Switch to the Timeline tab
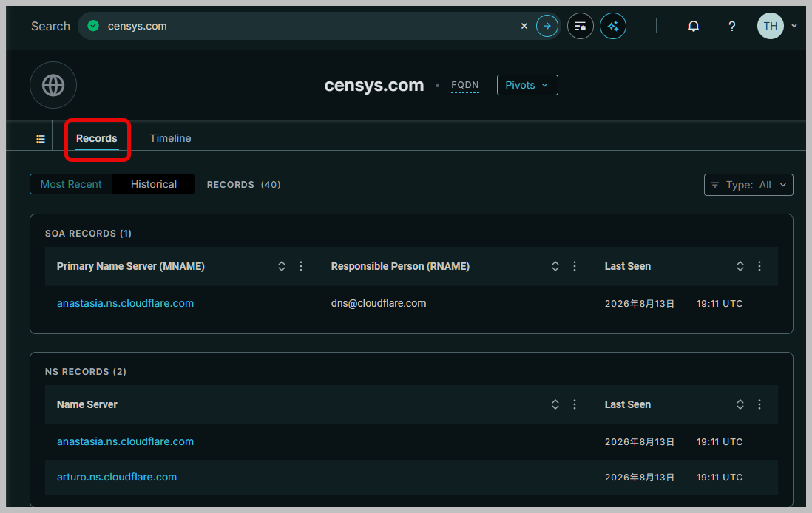 (x=170, y=138)
